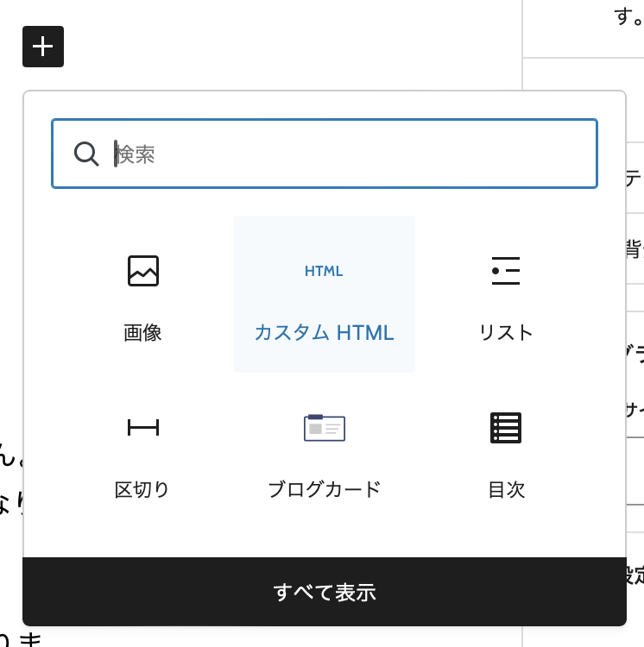Click the 目次 block label

[x=505, y=490]
